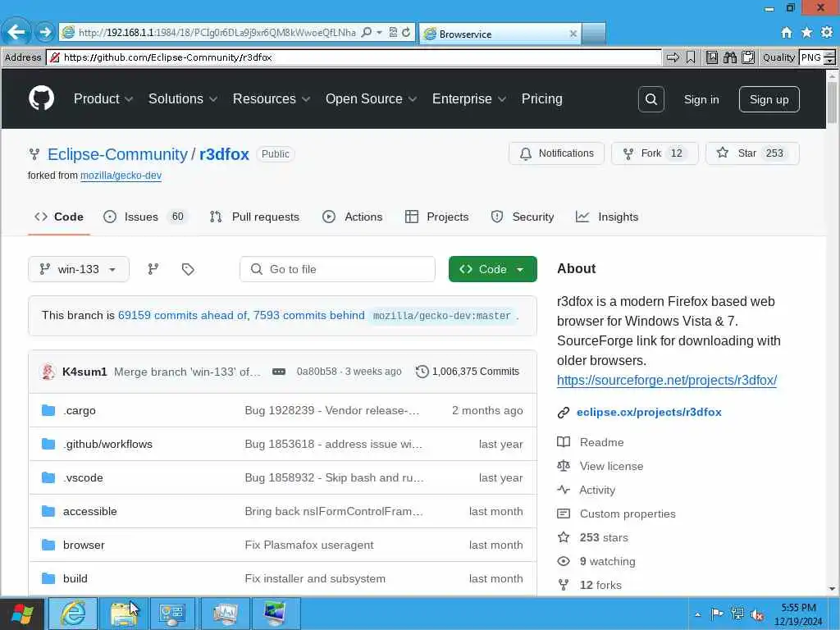Open the mozilla/gecko-dev link
This screenshot has width=840, height=630.
pos(121,176)
